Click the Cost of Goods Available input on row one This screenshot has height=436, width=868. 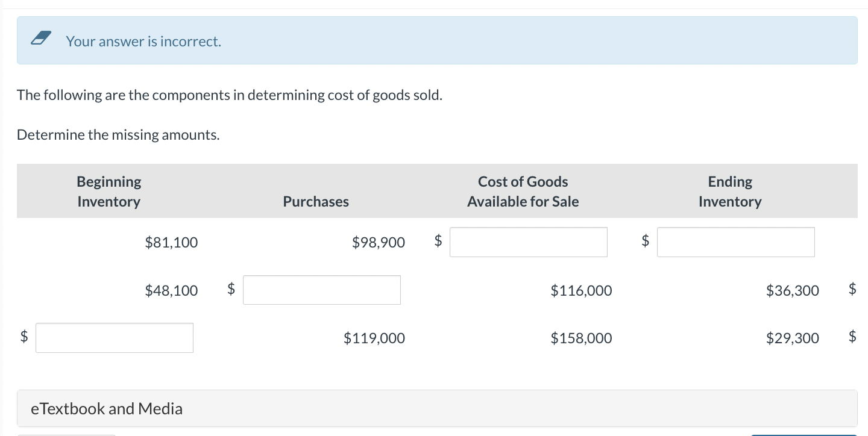click(528, 241)
